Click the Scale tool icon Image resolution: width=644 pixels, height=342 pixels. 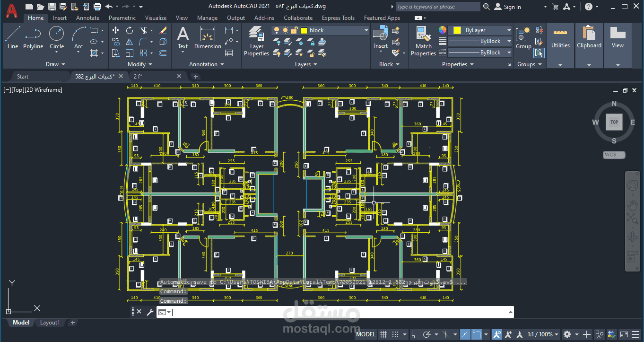pyautogui.click(x=130, y=53)
